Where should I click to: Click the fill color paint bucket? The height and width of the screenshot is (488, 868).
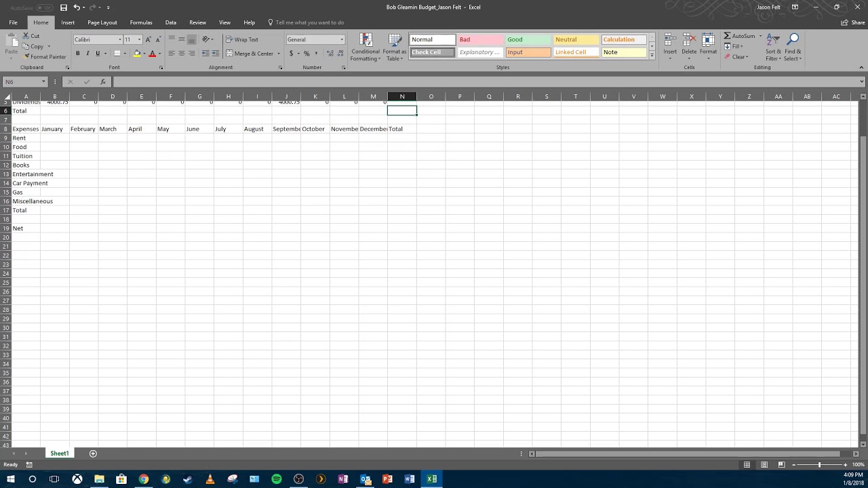click(137, 54)
